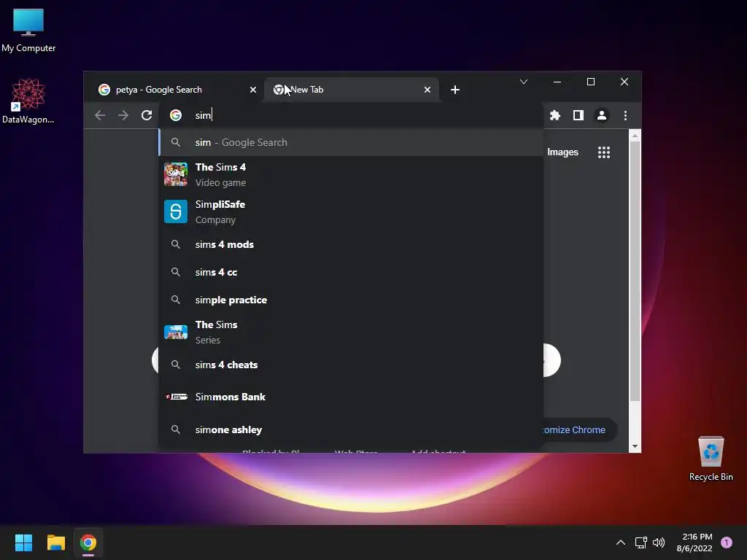Select the New Tab tab

tap(351, 90)
